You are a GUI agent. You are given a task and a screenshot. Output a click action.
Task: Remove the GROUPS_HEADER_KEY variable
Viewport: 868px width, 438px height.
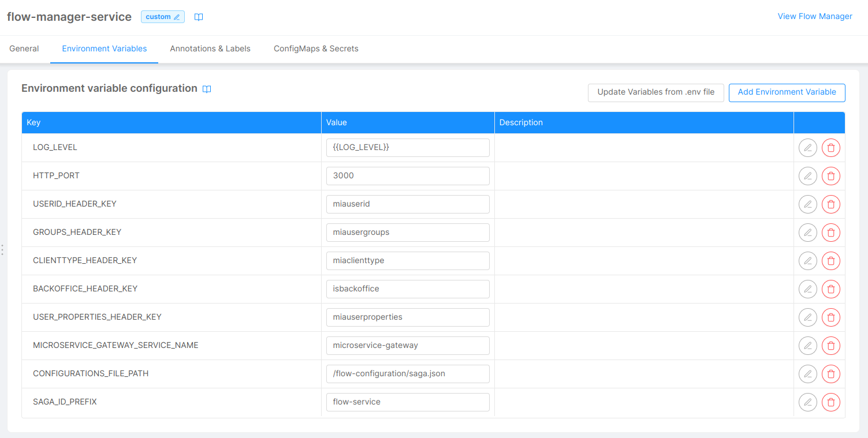pos(830,233)
